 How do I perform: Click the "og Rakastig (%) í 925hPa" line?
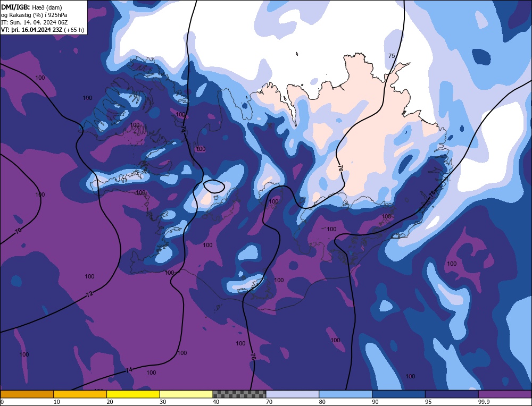[34, 14]
